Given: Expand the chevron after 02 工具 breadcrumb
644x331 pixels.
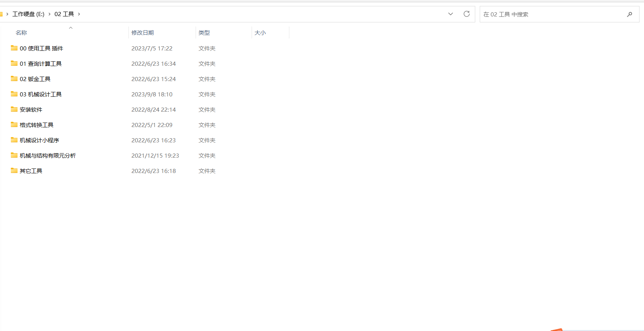Looking at the screenshot, I should click(79, 14).
